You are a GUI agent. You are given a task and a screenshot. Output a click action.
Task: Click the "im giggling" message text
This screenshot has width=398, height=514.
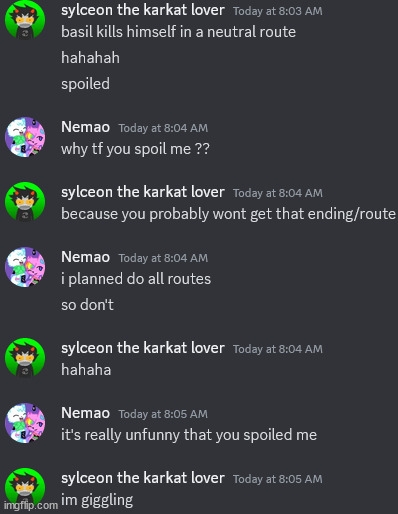pyautogui.click(x=97, y=501)
